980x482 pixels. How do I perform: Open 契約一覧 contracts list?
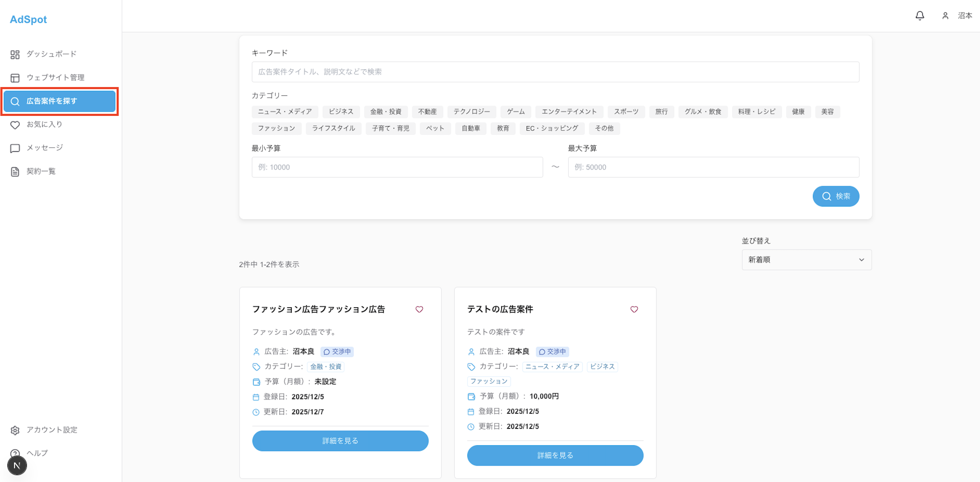[41, 172]
